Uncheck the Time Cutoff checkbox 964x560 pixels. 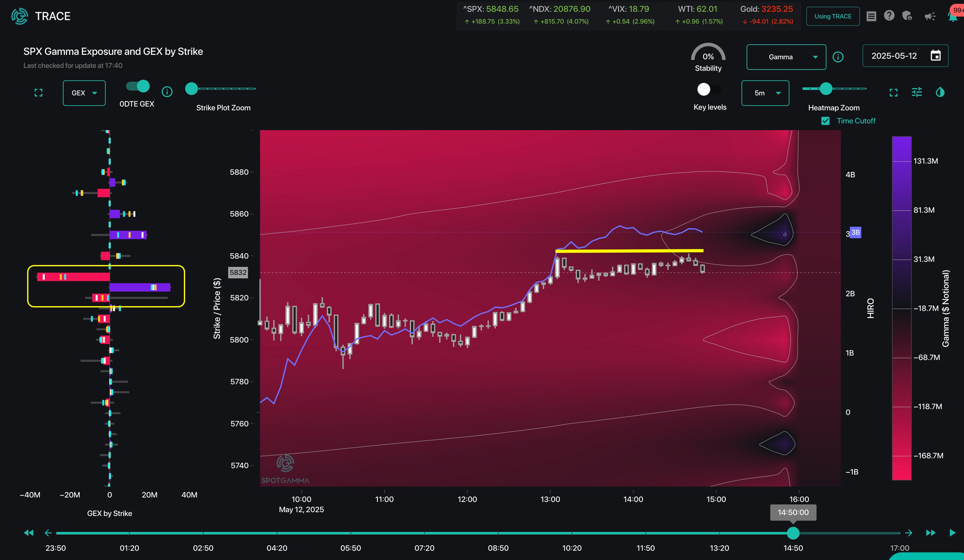coord(825,121)
